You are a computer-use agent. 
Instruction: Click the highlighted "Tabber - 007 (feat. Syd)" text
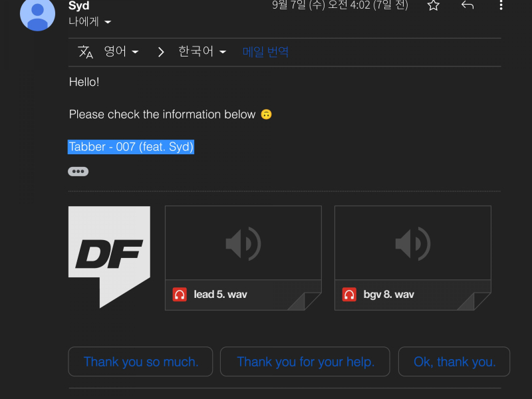click(131, 147)
